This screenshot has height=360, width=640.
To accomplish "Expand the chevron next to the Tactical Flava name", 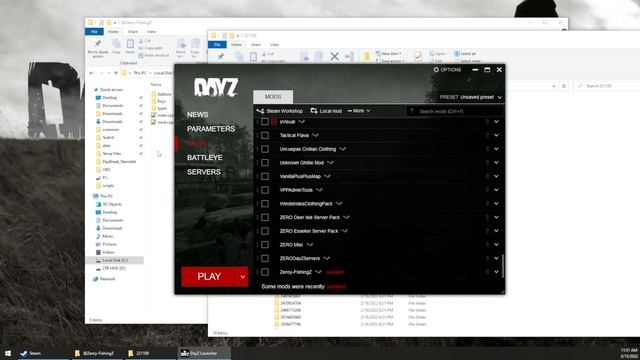I will click(x=315, y=136).
